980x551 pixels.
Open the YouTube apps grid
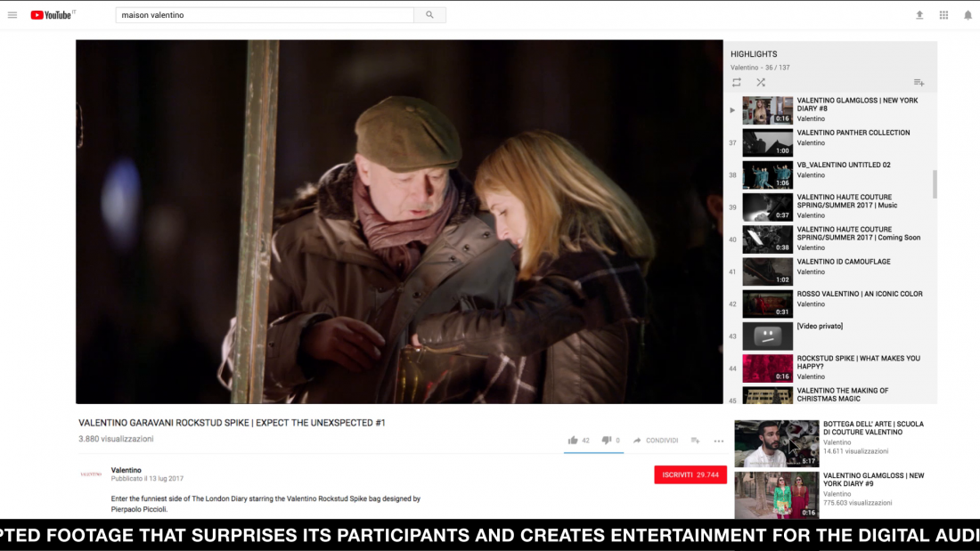pos(943,15)
